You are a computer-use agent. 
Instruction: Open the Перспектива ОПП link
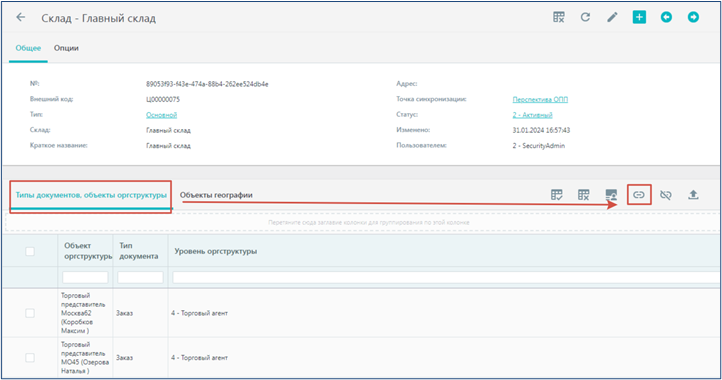pyautogui.click(x=540, y=99)
